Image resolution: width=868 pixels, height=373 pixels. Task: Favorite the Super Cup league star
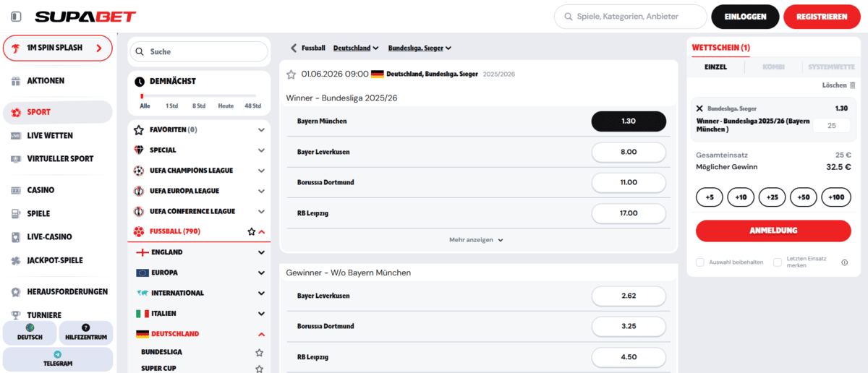[259, 369]
